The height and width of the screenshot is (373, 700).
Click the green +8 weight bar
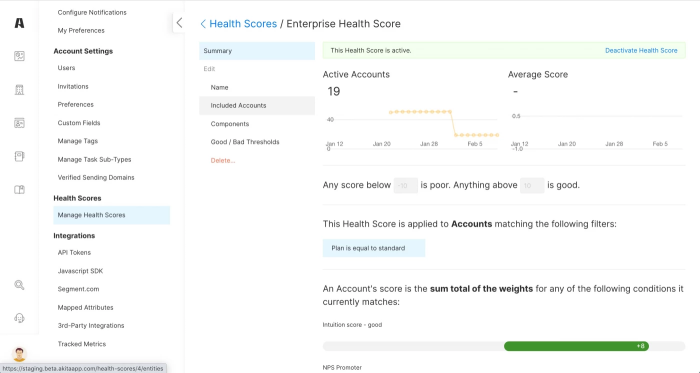576,346
